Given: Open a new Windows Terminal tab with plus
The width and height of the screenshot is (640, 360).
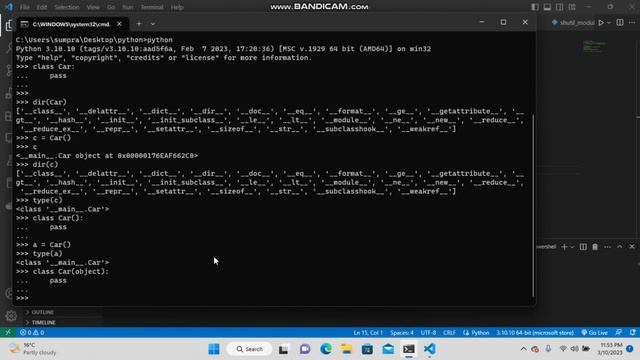Looking at the screenshot, I should (139, 24).
